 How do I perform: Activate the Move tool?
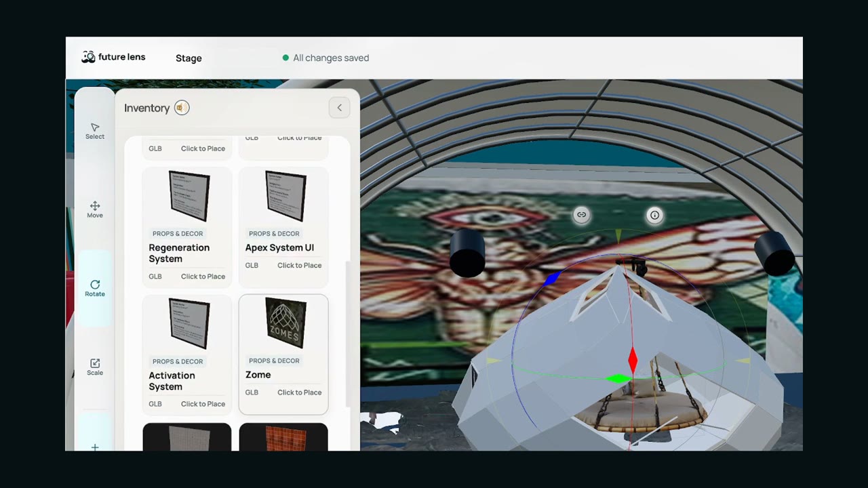pos(95,210)
